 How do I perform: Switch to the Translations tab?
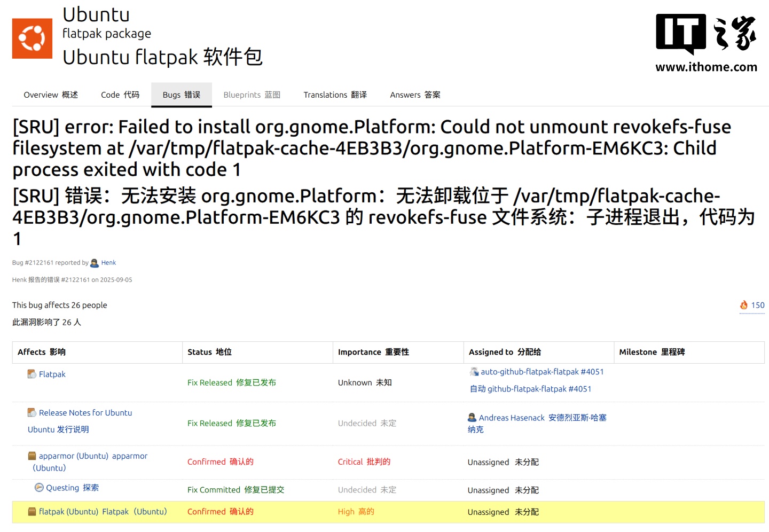[x=334, y=95]
